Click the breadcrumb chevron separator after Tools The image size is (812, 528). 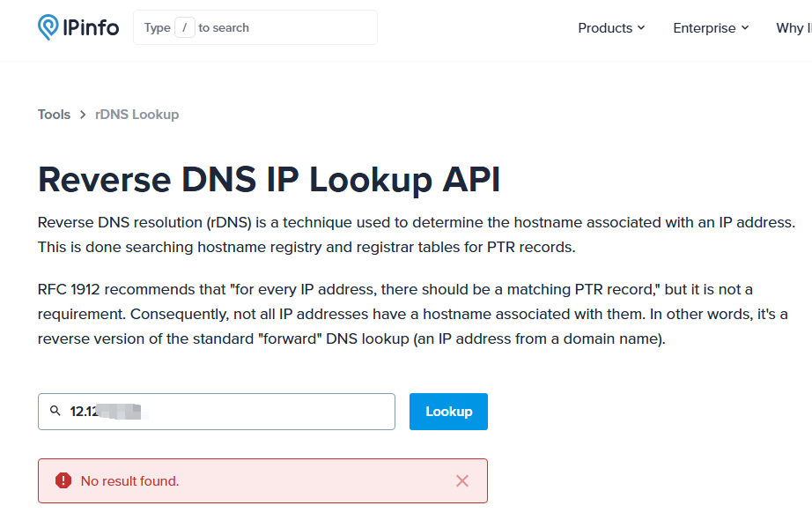83,115
